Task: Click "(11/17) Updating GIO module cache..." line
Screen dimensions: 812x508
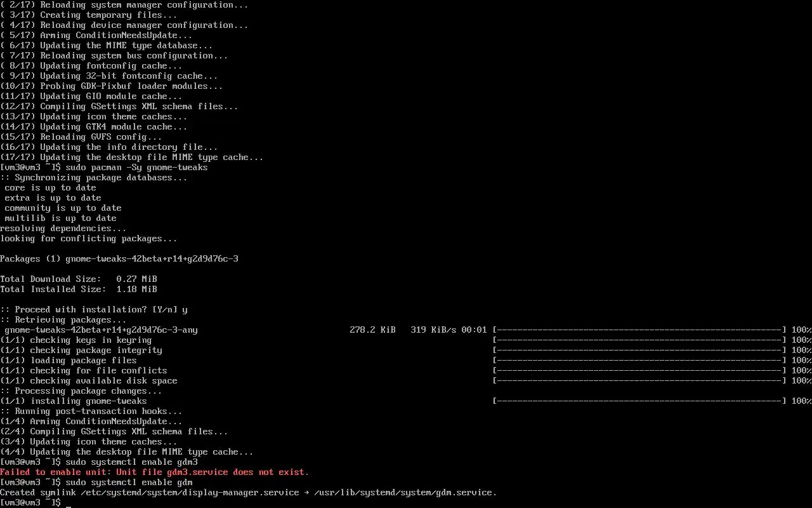Action: (91, 96)
